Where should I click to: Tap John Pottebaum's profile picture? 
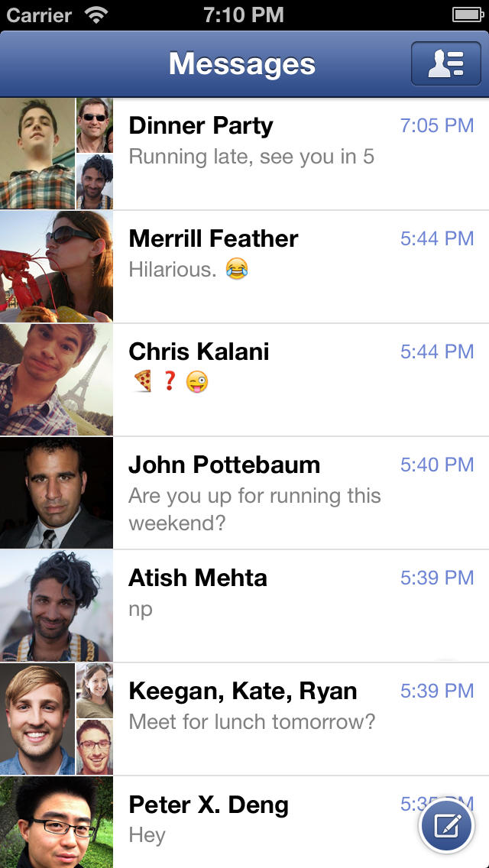point(57,493)
